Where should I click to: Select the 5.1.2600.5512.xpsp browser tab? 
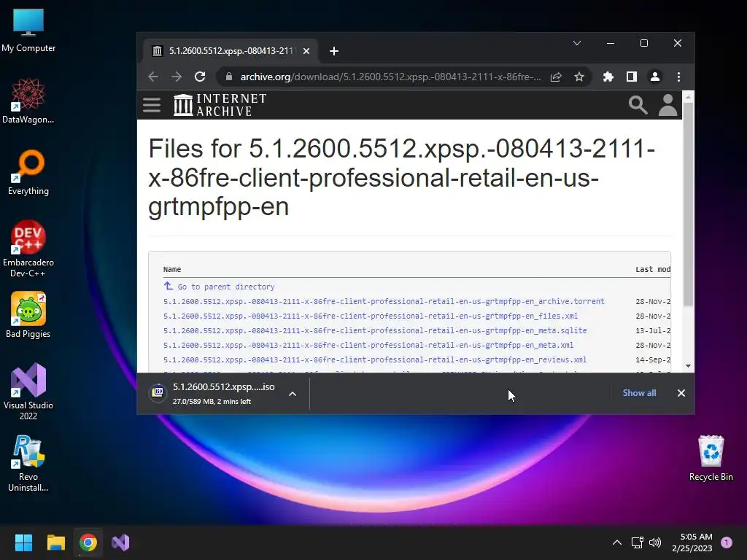point(231,51)
